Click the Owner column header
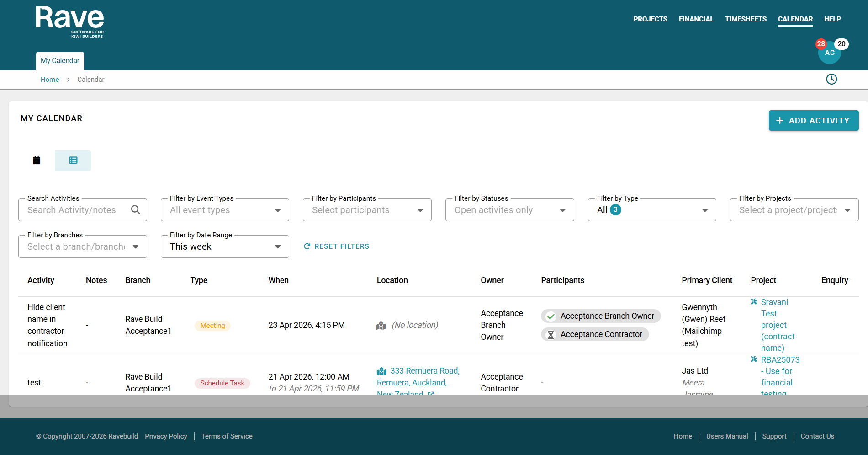Viewport: 868px width, 455px height. coord(492,280)
